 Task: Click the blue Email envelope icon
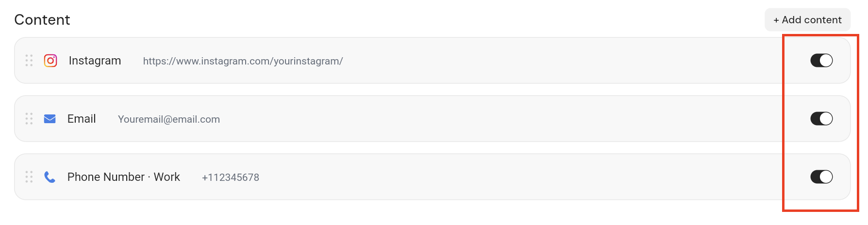click(50, 119)
